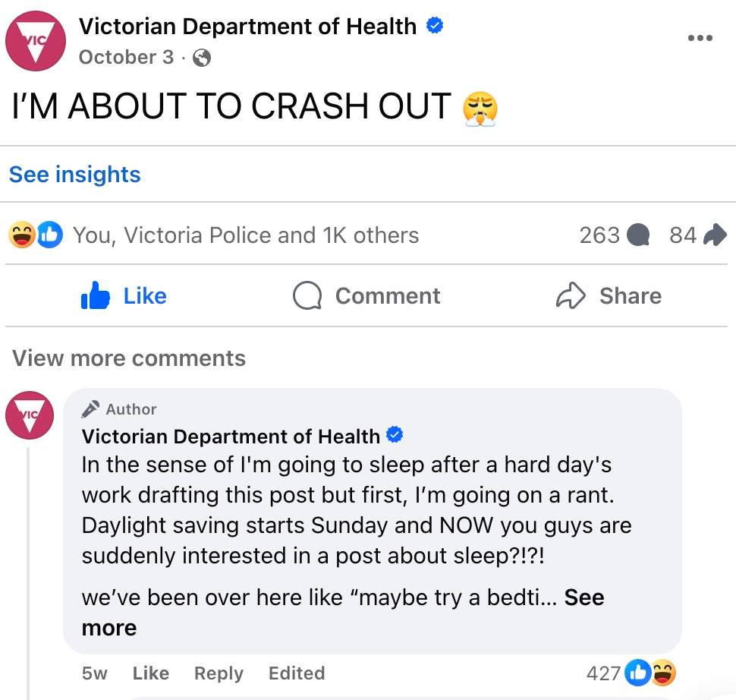Click the 427 comment reactions icons
Screen dimensions: 736x700
tap(651, 673)
